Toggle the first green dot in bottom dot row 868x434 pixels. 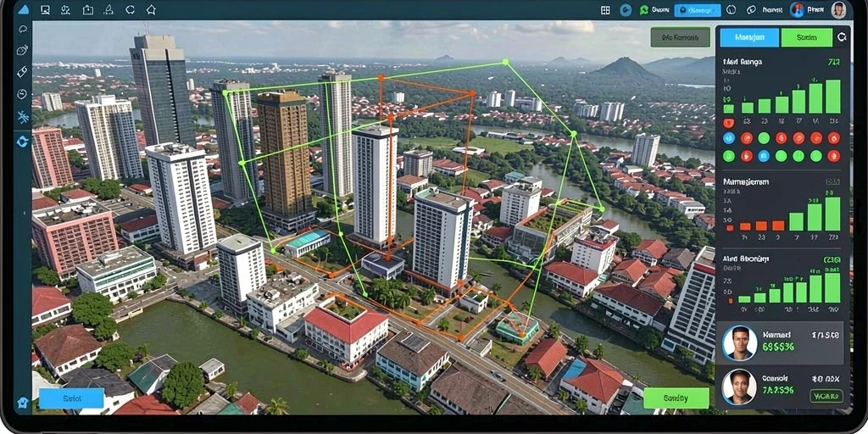coord(728,156)
